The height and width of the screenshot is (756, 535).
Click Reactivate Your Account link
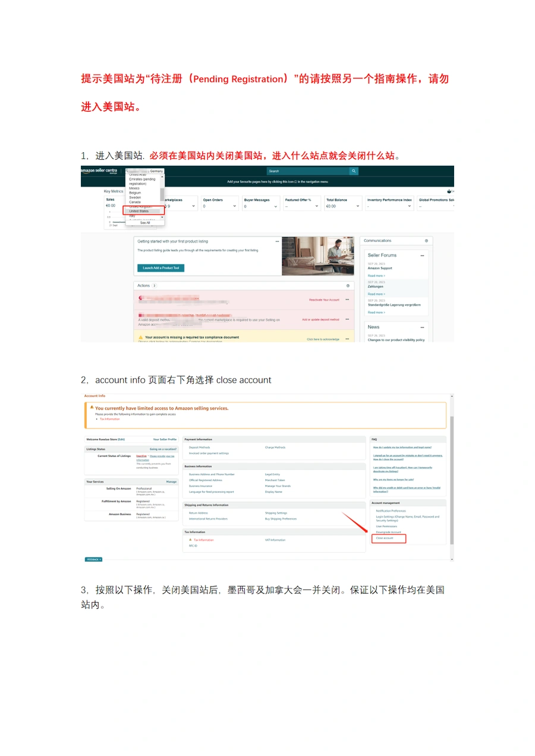tap(325, 300)
